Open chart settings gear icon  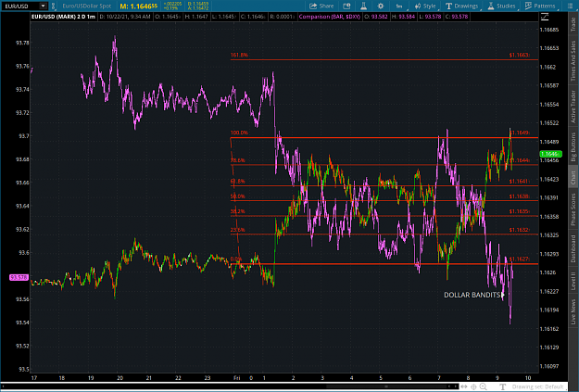coord(381,6)
